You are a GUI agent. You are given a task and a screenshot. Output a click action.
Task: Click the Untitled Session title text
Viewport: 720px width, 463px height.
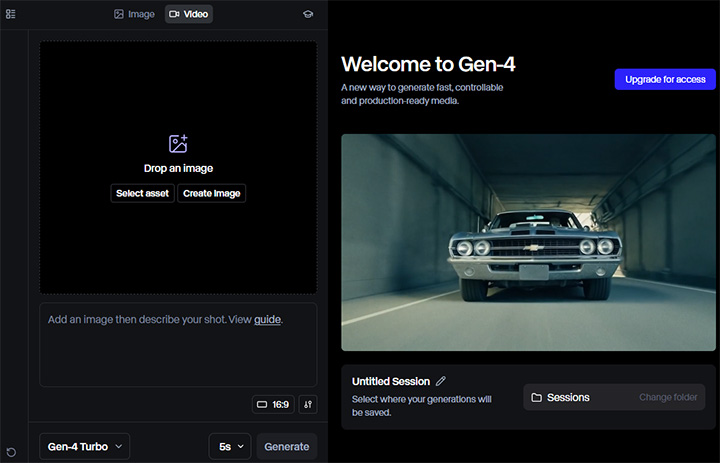click(391, 381)
